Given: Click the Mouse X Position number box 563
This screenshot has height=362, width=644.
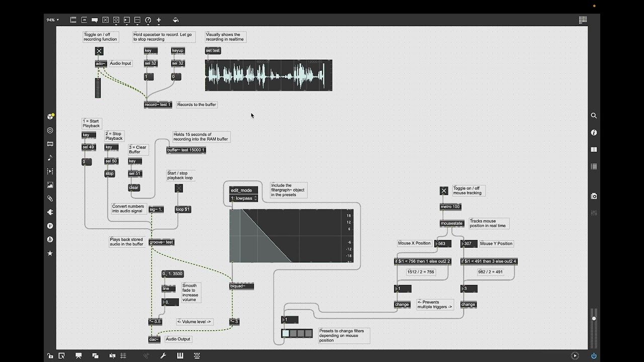Looking at the screenshot, I should (x=443, y=243).
